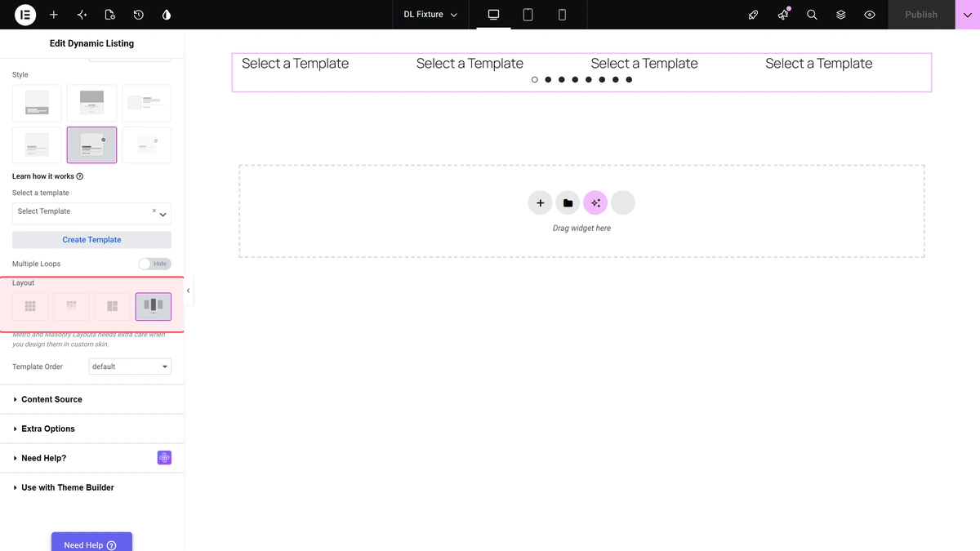Image resolution: width=980 pixels, height=551 pixels.
Task: Choose the Grid layout option
Action: coord(30,307)
